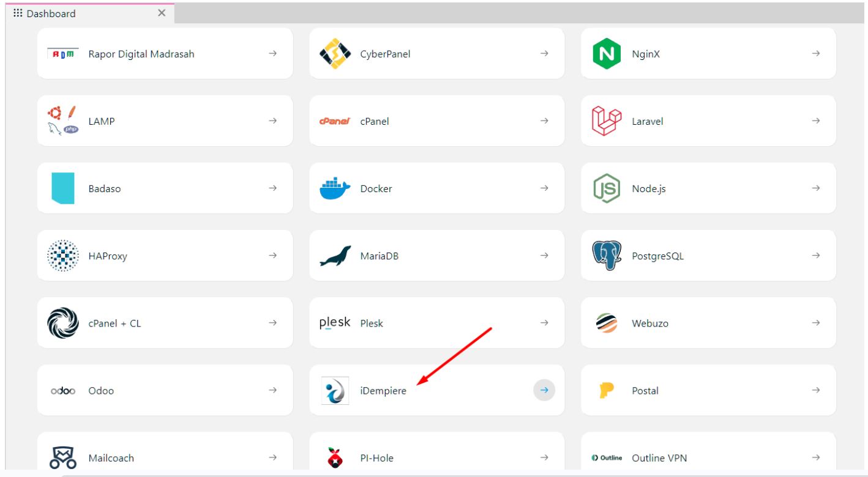Click the Webuzo striped globe icon
Viewport: 868px width, 477px height.
point(607,323)
